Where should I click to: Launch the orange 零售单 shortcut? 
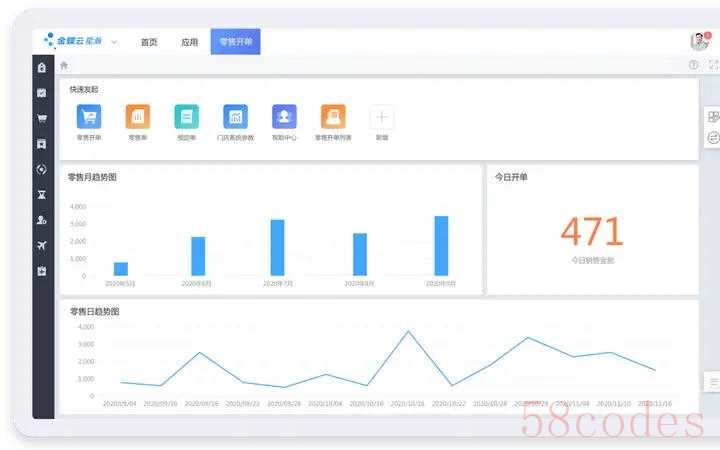point(138,117)
